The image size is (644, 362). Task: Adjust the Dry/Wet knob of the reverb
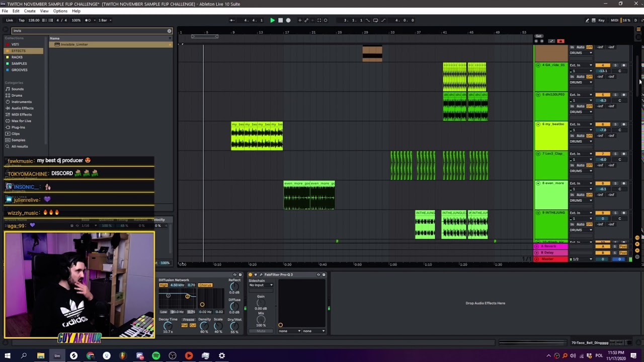click(x=234, y=326)
